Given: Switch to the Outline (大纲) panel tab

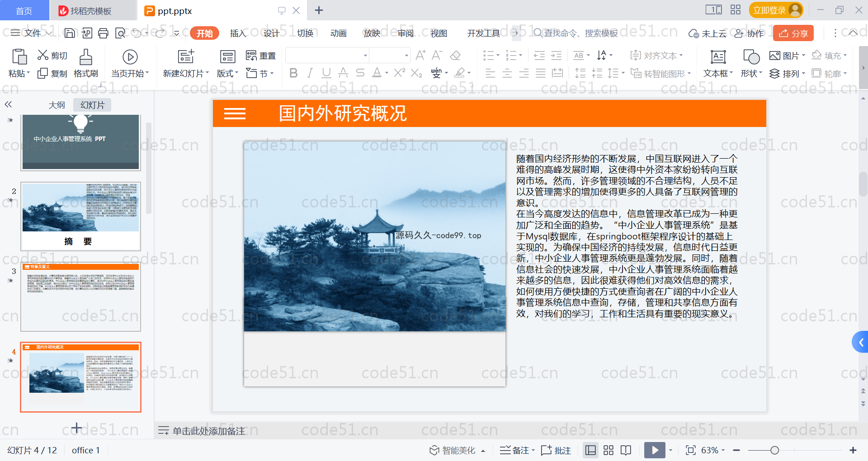Looking at the screenshot, I should coord(57,105).
